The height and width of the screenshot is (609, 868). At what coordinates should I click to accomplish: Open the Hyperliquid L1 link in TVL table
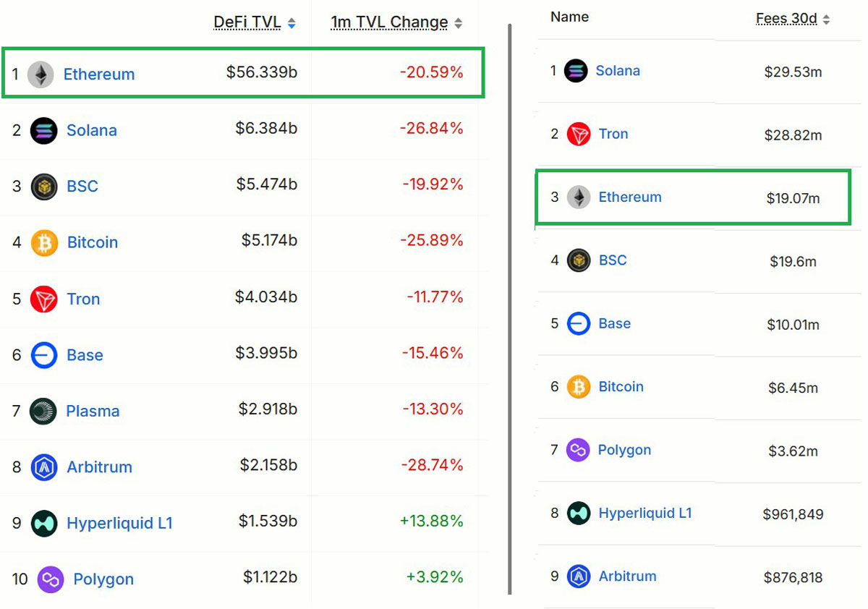click(119, 524)
